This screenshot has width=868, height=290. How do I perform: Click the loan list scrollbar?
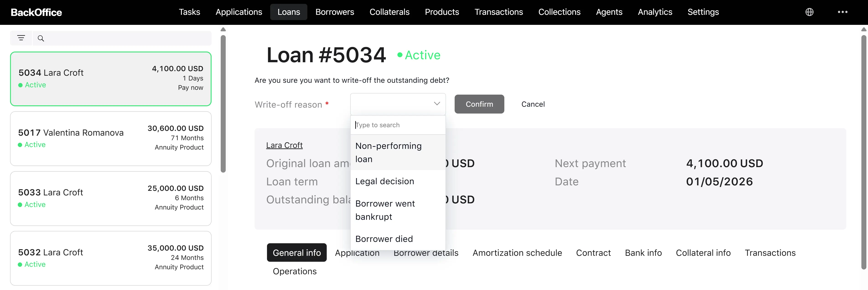click(223, 104)
